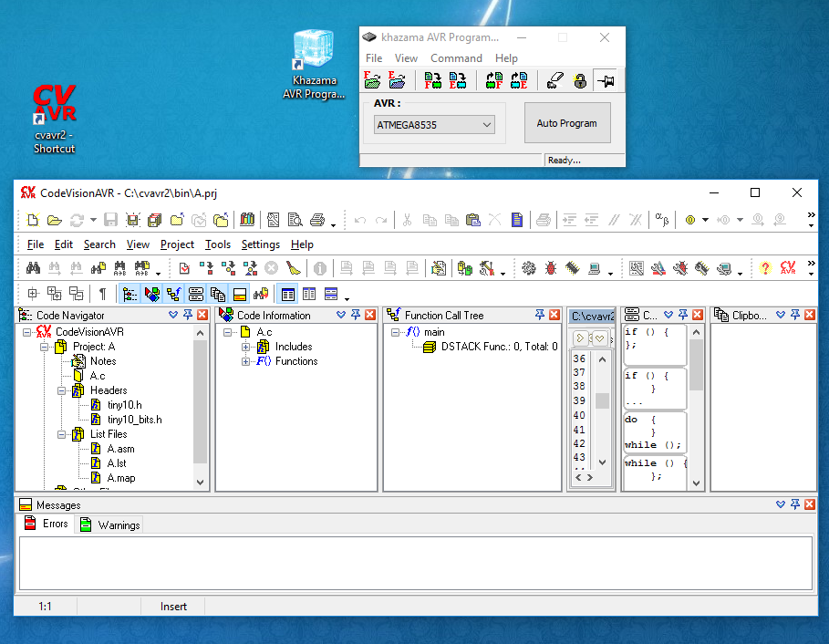The width and height of the screenshot is (829, 644).
Task: Collapse the main function node
Action: pyautogui.click(x=395, y=332)
